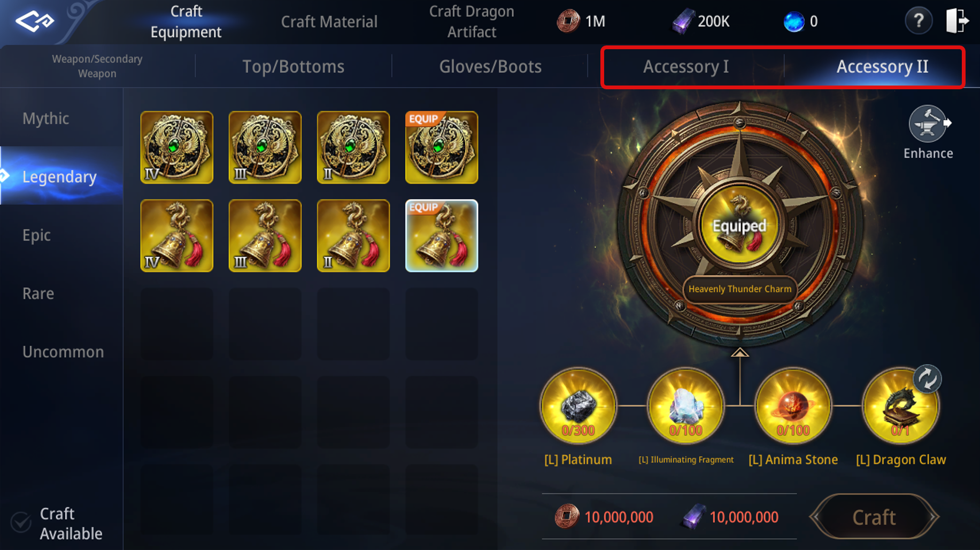Choose the equipped Heavenly Thunder Charm thumbnail

[x=442, y=236]
